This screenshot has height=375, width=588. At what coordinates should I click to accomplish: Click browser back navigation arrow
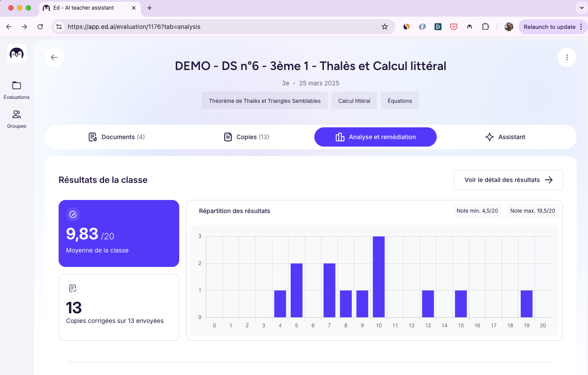(x=9, y=27)
